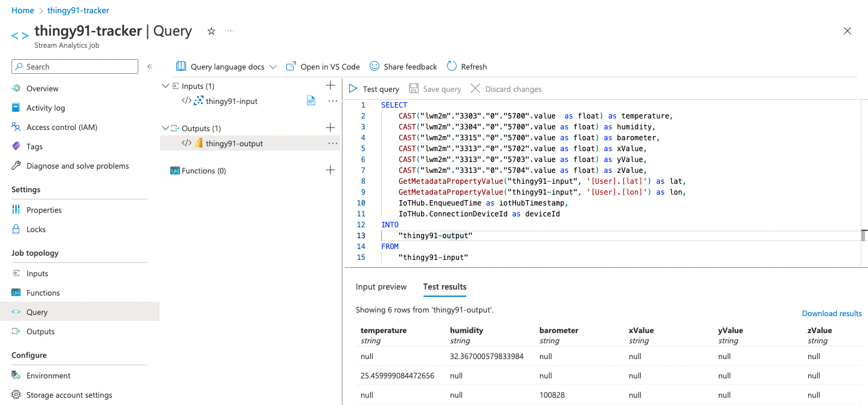Open Diagnose and solve problems
868x405 pixels.
pos(77,166)
